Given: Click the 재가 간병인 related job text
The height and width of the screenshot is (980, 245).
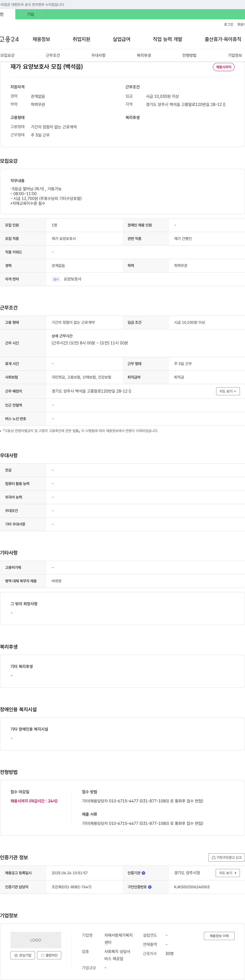Looking at the screenshot, I should (x=183, y=238).
